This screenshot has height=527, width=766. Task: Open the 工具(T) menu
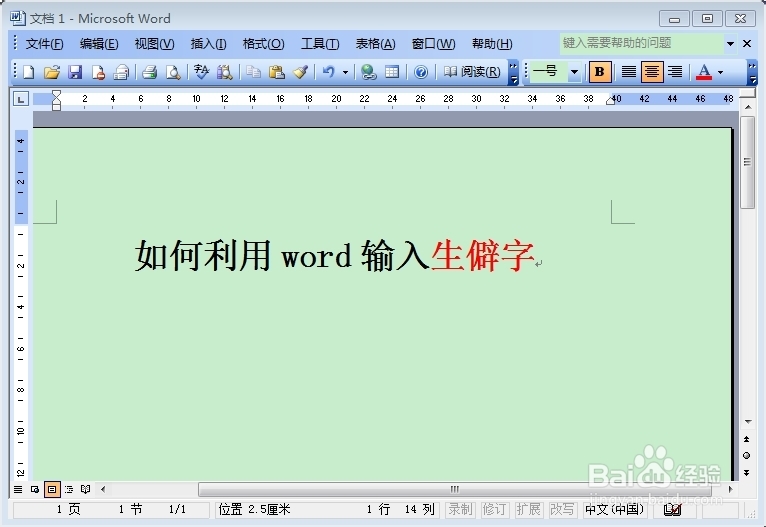click(x=320, y=44)
